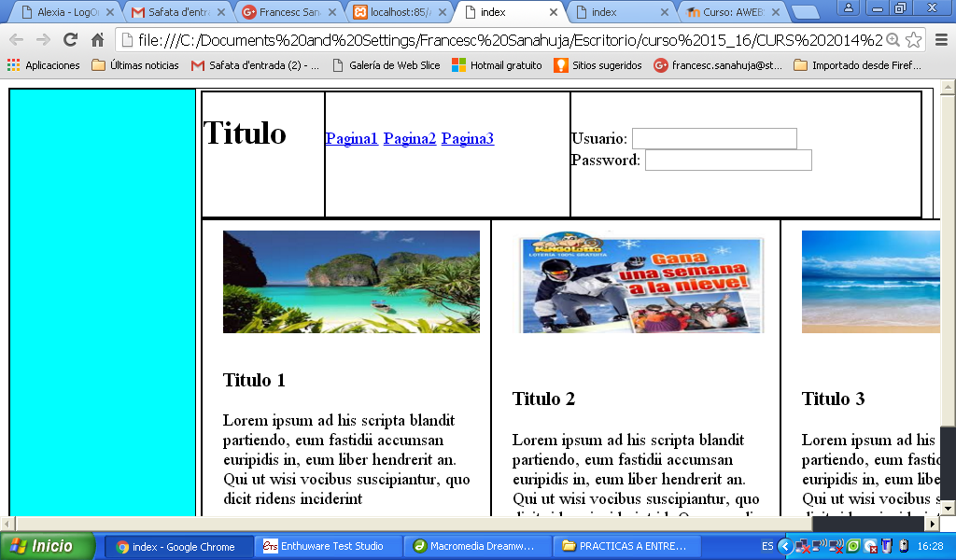The image size is (956, 560).
Task: Open the Hotmail gratuito bookmark
Action: click(497, 65)
